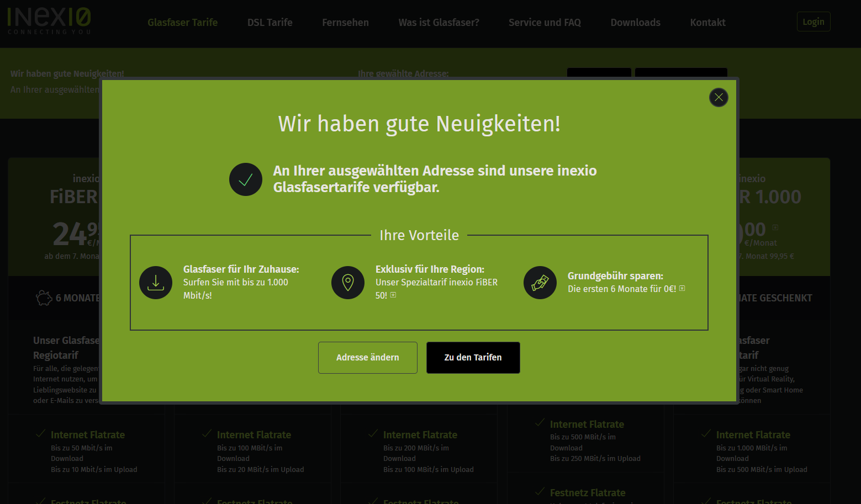The width and height of the screenshot is (861, 504).
Task: Go to tariffs via 'Zu den Tarifen'
Action: coord(473,358)
